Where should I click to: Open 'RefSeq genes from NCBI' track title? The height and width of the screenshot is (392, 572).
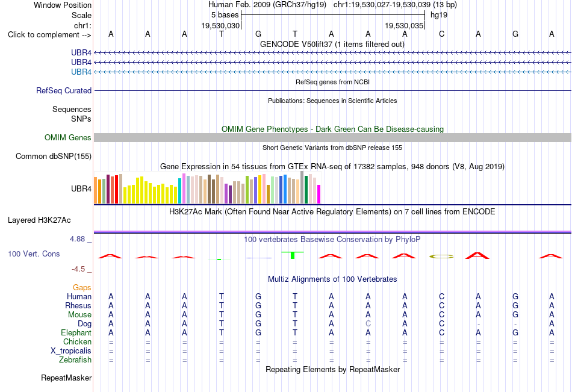click(332, 82)
